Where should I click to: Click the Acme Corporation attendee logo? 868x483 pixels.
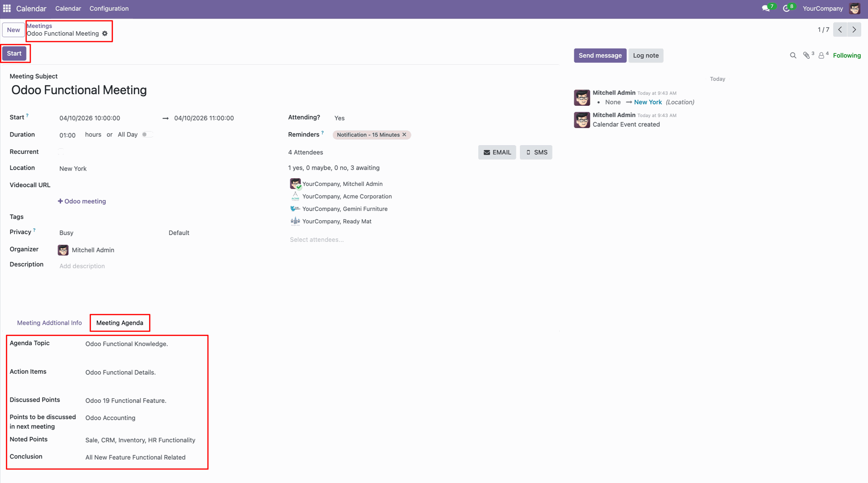pos(295,196)
